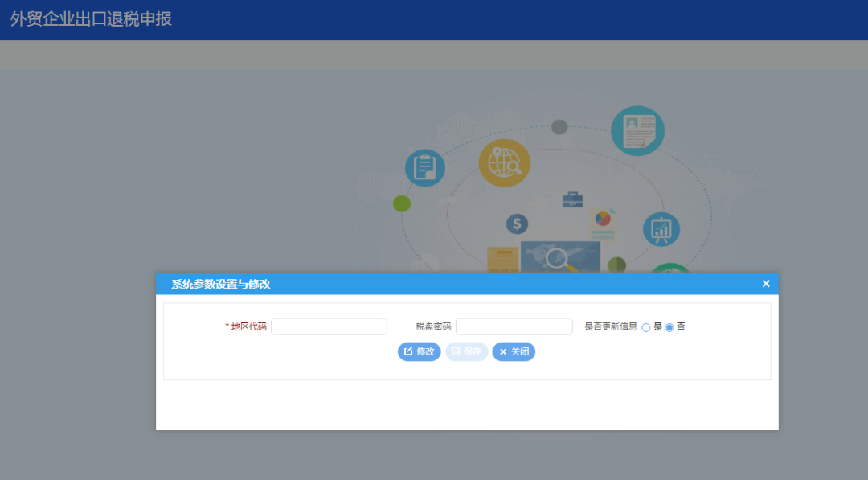This screenshot has height=480, width=868.
Task: Click the dollar sign coin icon
Action: coord(517,224)
